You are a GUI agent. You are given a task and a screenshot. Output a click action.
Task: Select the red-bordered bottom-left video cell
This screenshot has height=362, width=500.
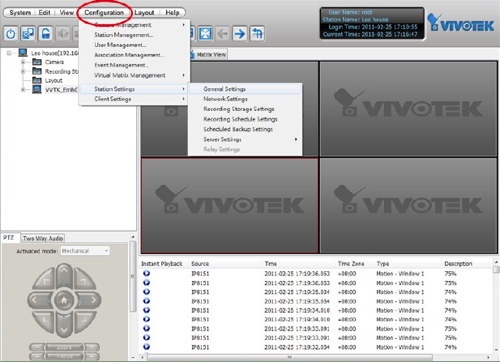230,206
